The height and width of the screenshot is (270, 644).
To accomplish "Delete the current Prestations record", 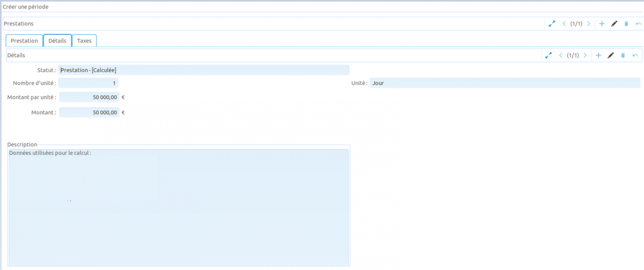I will (626, 24).
